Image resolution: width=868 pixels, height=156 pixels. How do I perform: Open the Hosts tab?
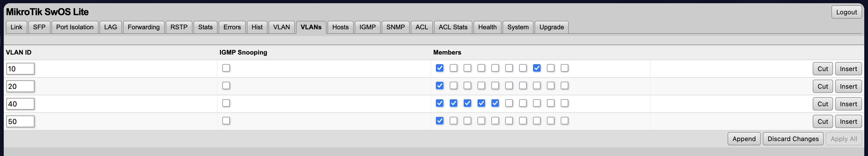340,27
